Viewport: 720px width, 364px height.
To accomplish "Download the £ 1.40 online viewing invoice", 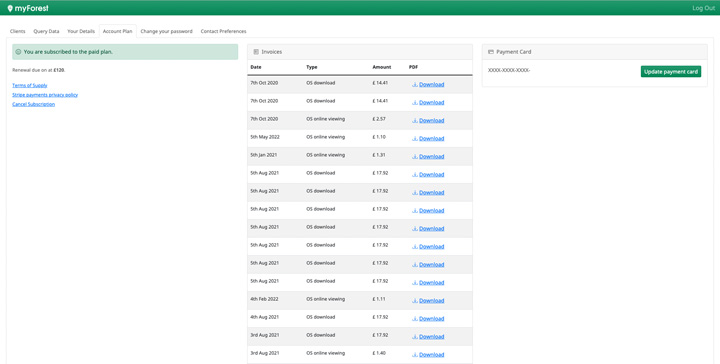I will pyautogui.click(x=431, y=355).
